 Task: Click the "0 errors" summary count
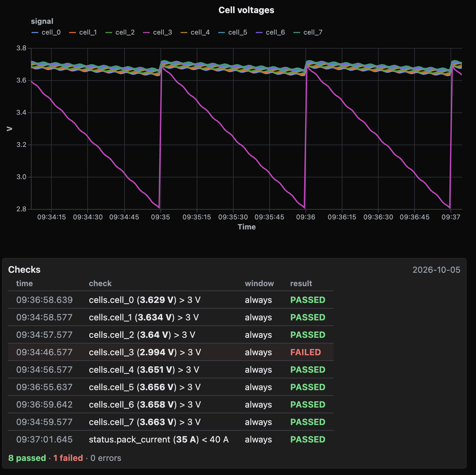point(106,458)
